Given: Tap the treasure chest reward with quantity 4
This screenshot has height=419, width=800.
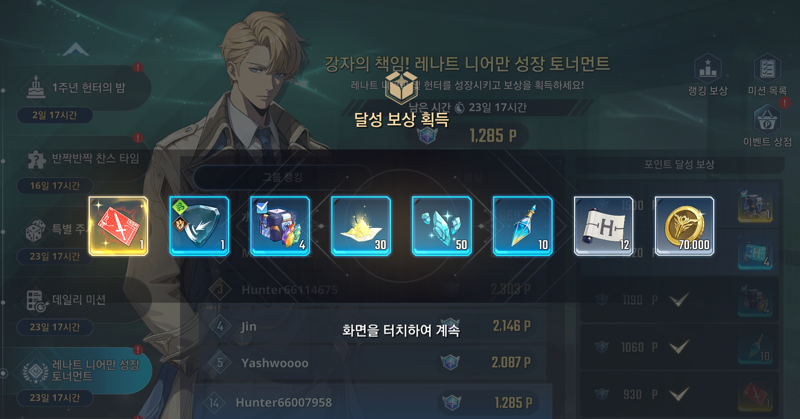Looking at the screenshot, I should (x=280, y=226).
